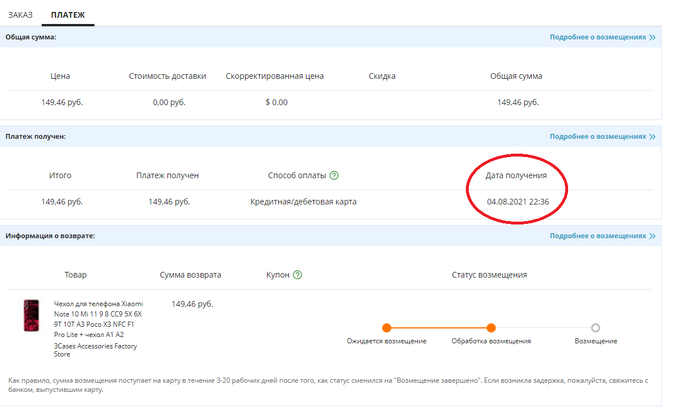This screenshot has height=417, width=700.
Task: Click the grey Возмещение step circle
Action: click(x=595, y=327)
